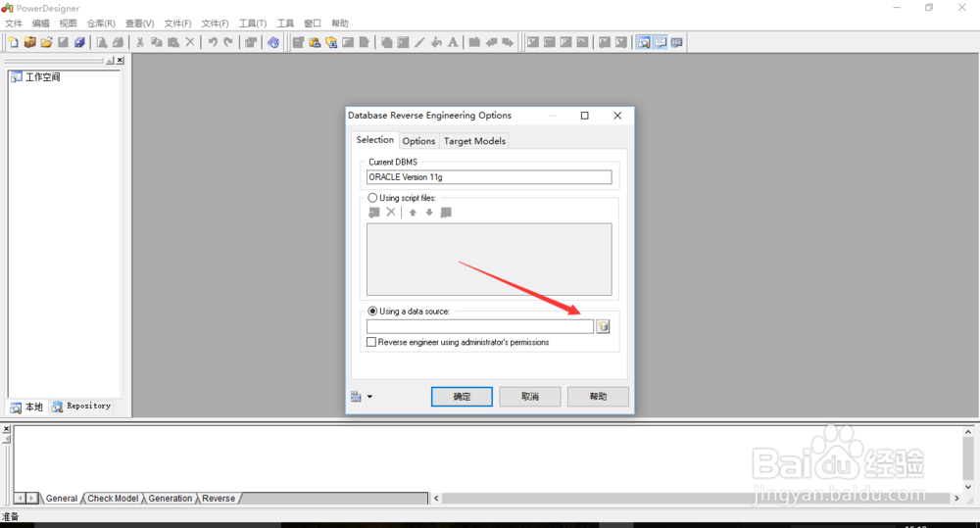The width and height of the screenshot is (980, 528).
Task: Open the 仓库(R) menu
Action: pyautogui.click(x=101, y=24)
